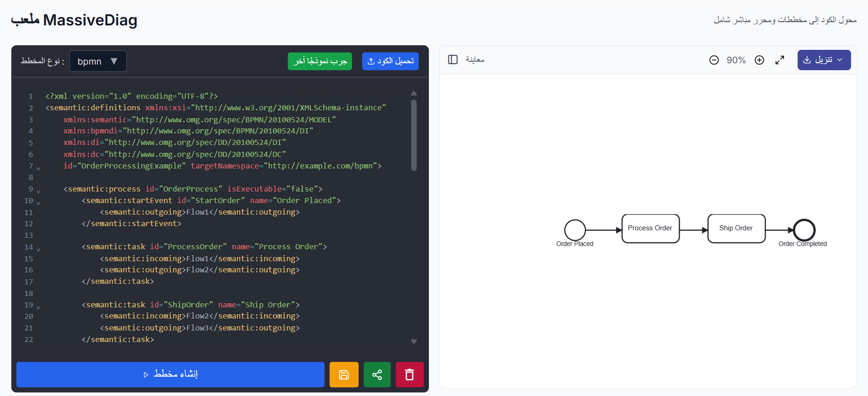This screenshot has width=868, height=396.
Task: Click the green جرب نموذجًا آخر button
Action: [320, 61]
